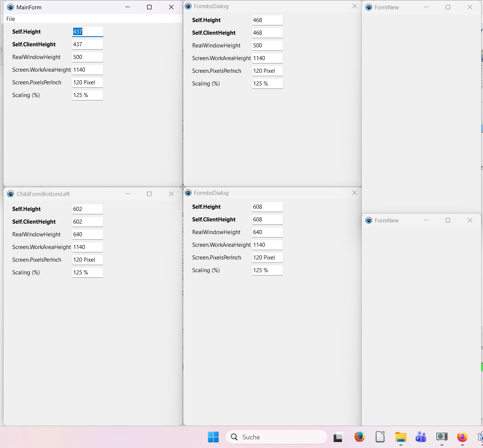The width and height of the screenshot is (483, 448).
Task: Open the File menu in MainForm
Action: [x=10, y=19]
